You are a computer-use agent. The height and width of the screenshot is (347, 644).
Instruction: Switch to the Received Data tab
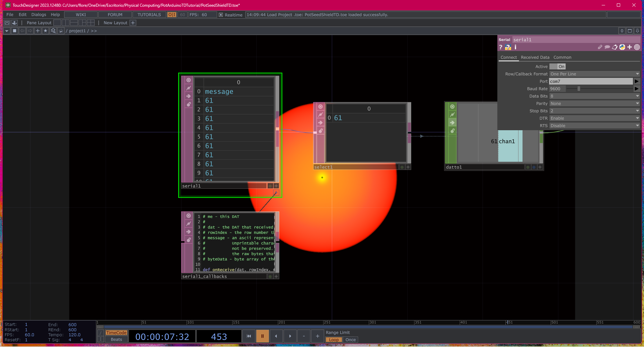pyautogui.click(x=535, y=57)
